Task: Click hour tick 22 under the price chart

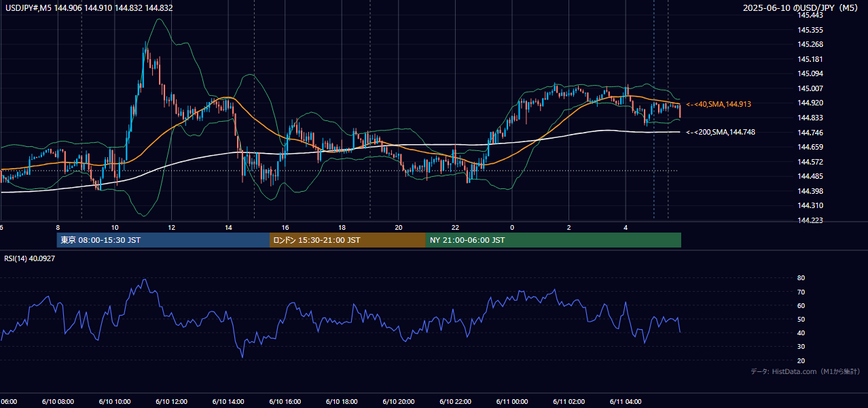Action: coord(456,227)
